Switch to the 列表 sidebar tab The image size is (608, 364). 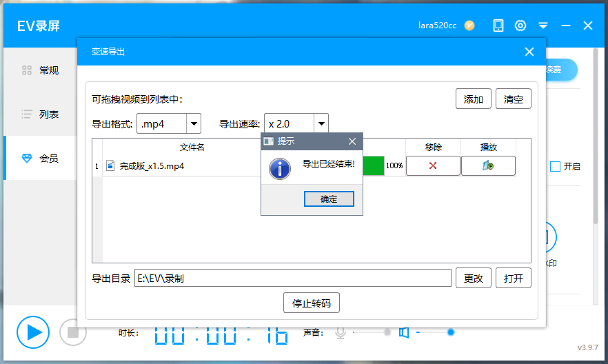(41, 114)
